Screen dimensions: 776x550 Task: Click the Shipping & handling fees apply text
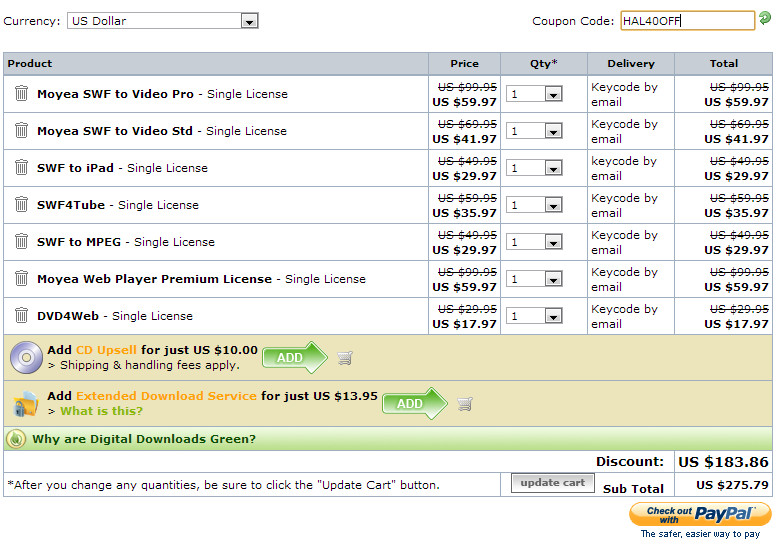149,365
